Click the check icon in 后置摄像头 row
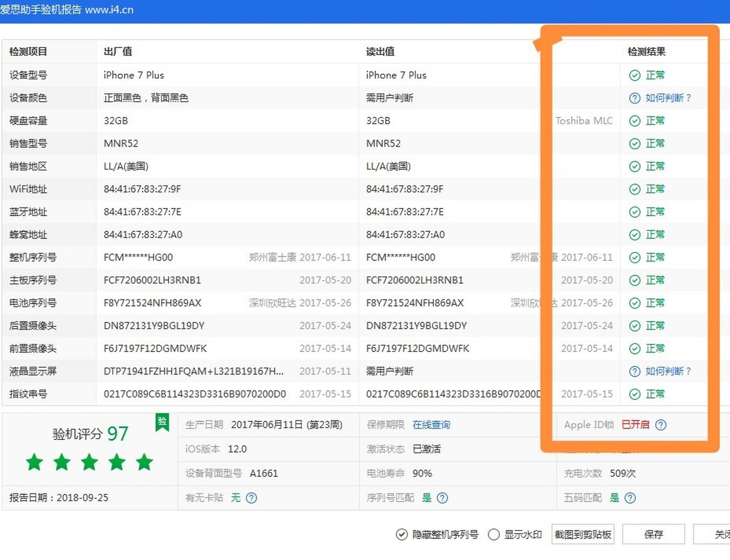The width and height of the screenshot is (730, 560). (635, 325)
